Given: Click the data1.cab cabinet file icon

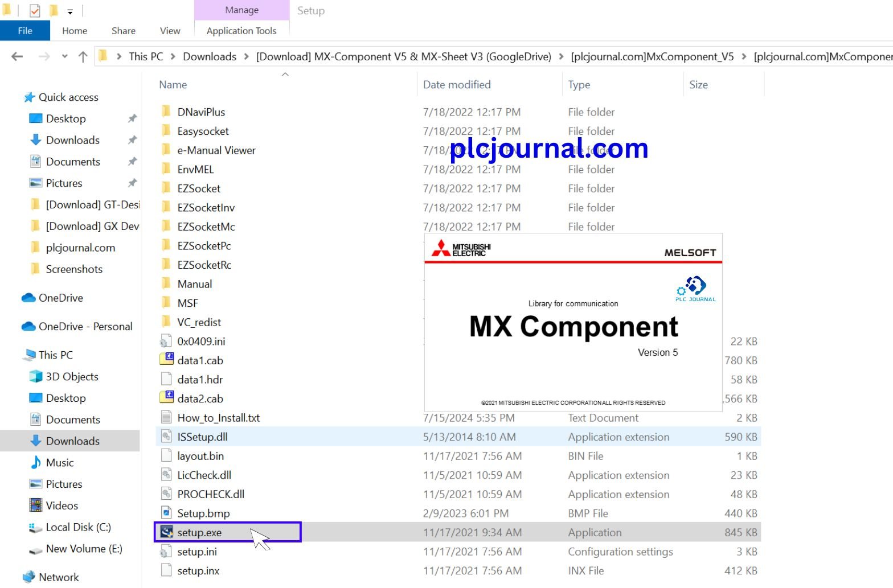Looking at the screenshot, I should coord(166,360).
